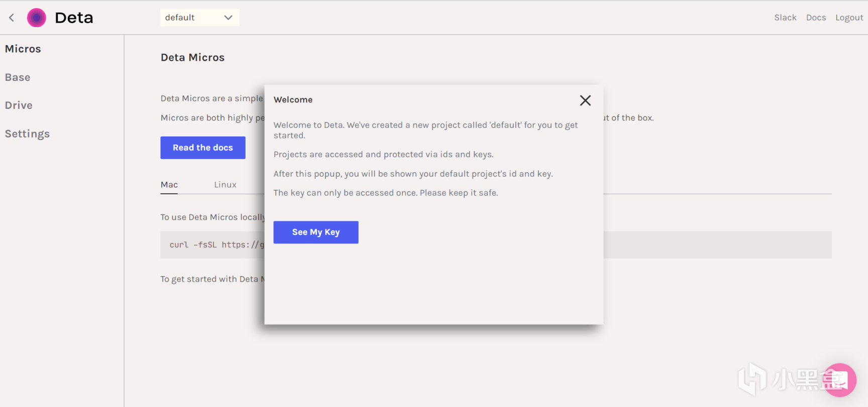Switch to the Mac tab
The image size is (868, 407).
coord(169,185)
